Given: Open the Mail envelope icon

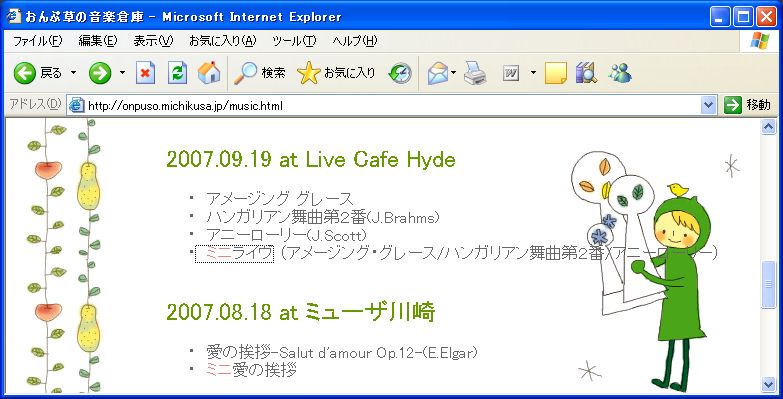Looking at the screenshot, I should click(x=438, y=74).
